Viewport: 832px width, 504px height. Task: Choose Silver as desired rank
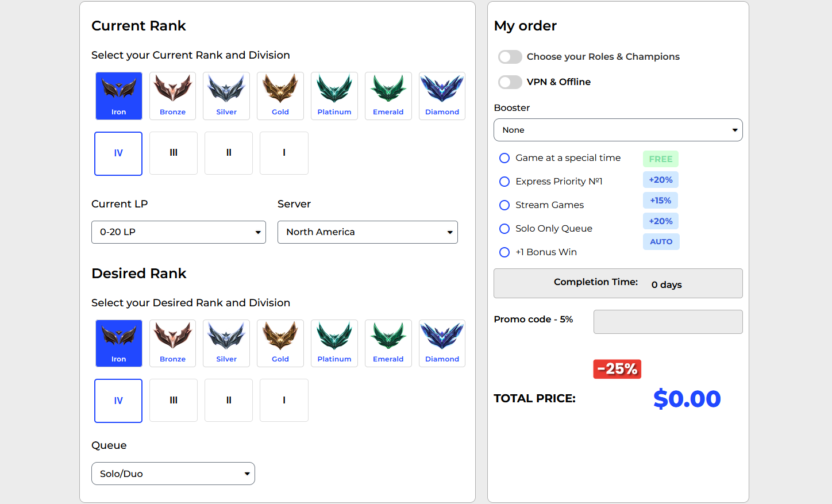tap(226, 343)
